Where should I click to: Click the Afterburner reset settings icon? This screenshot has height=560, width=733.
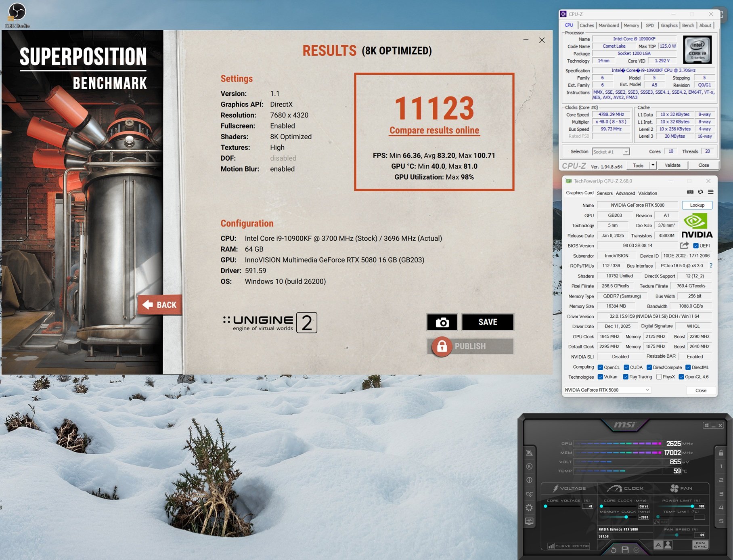(613, 550)
